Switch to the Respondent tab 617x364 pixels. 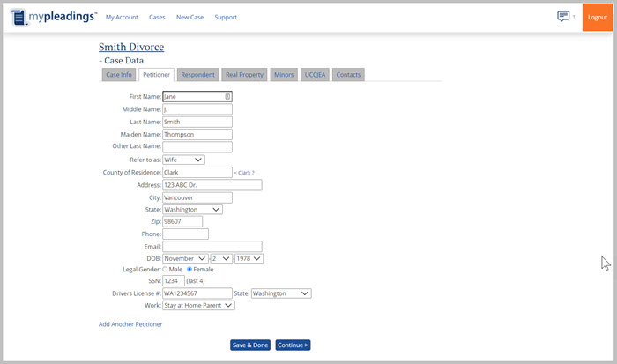(x=197, y=75)
